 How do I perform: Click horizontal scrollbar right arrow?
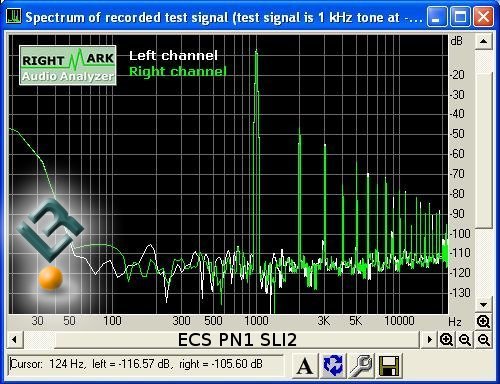click(429, 340)
